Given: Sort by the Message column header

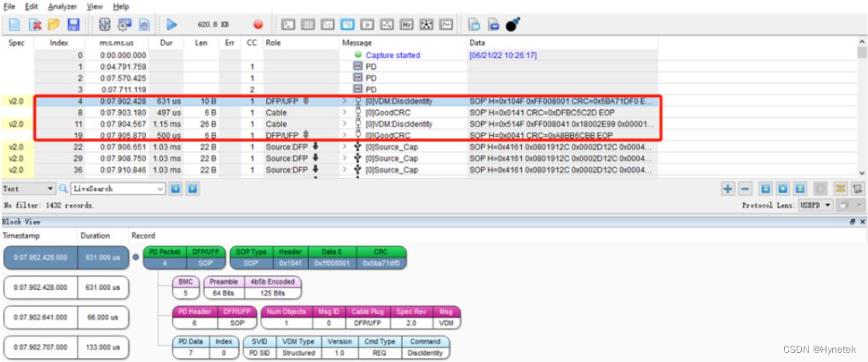Looking at the screenshot, I should pos(403,43).
